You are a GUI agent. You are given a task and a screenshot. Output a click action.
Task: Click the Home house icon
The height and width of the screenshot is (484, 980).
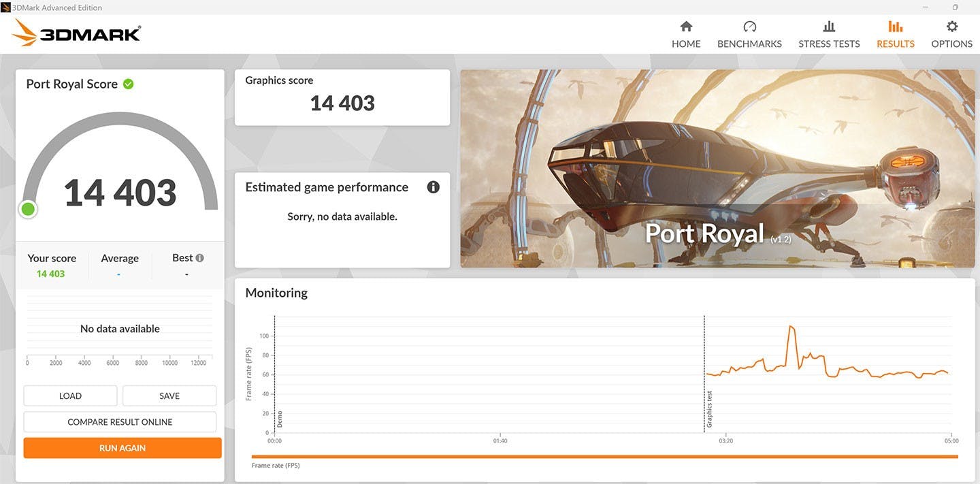(x=686, y=27)
